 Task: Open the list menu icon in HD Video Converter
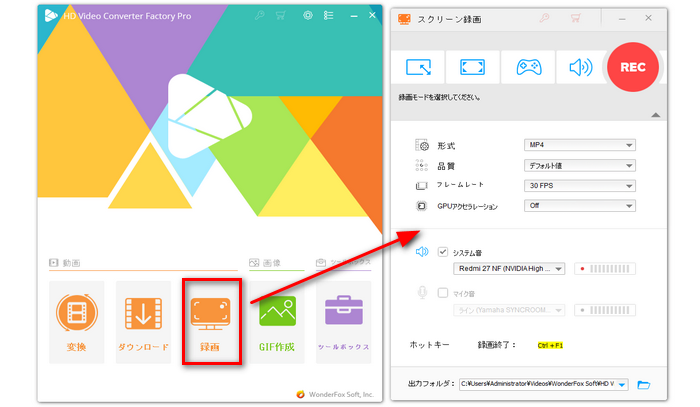[x=329, y=16]
